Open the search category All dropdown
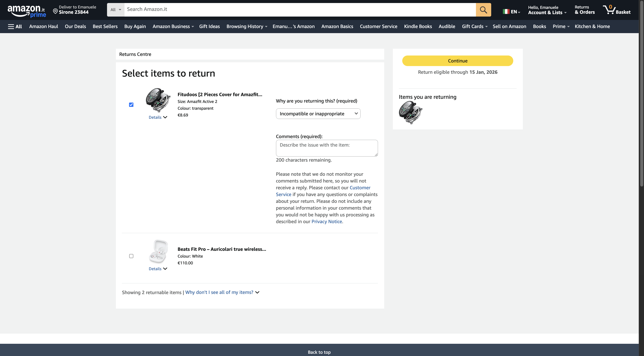Viewport: 644px width, 356px height. [x=115, y=10]
